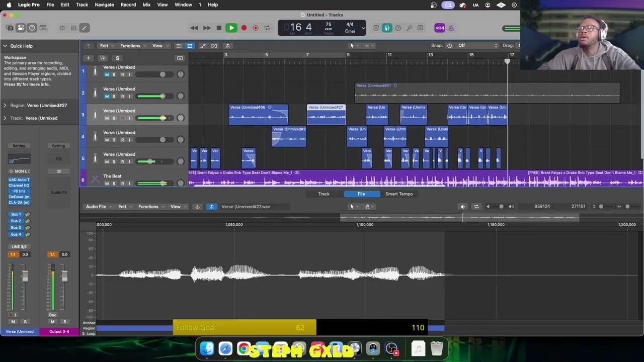Toggle global Solo S button in track header
The height and width of the screenshot is (362, 644).
(x=117, y=58)
